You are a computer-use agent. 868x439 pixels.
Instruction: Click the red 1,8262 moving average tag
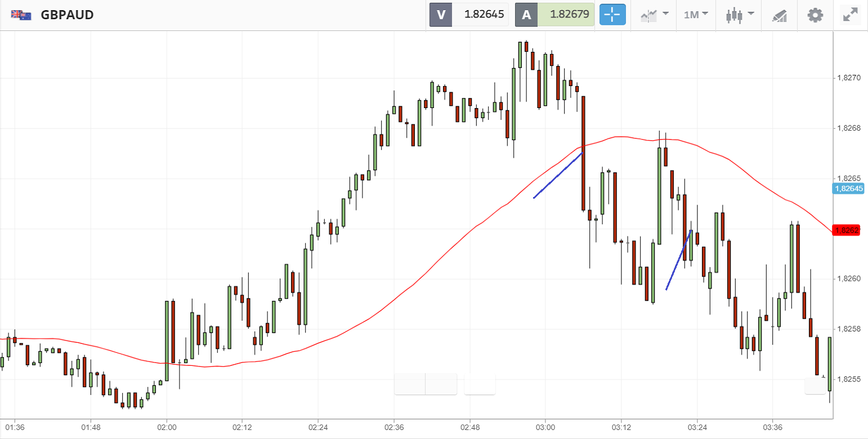[846, 230]
